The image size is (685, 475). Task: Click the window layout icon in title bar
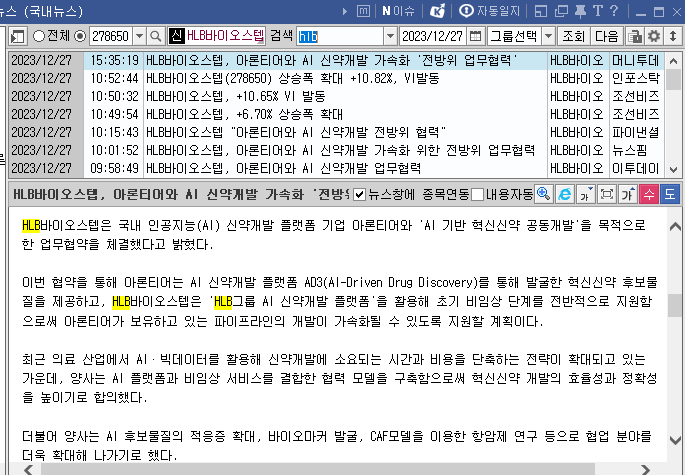(x=540, y=11)
